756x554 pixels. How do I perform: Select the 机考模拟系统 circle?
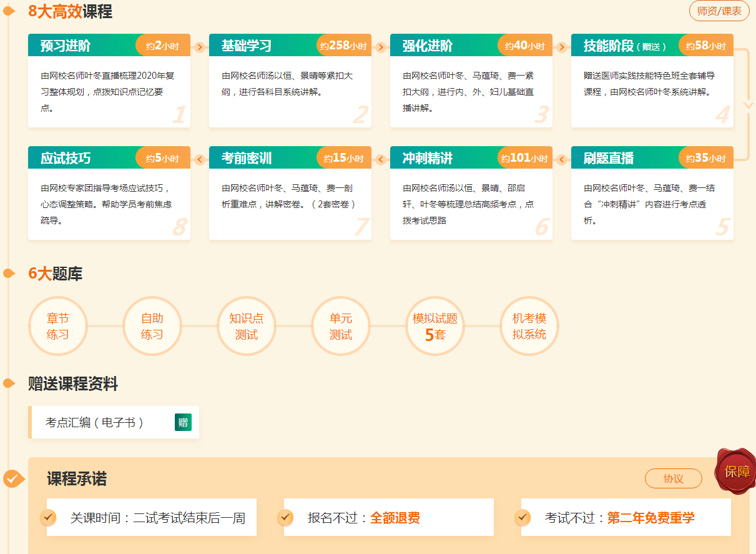point(529,326)
